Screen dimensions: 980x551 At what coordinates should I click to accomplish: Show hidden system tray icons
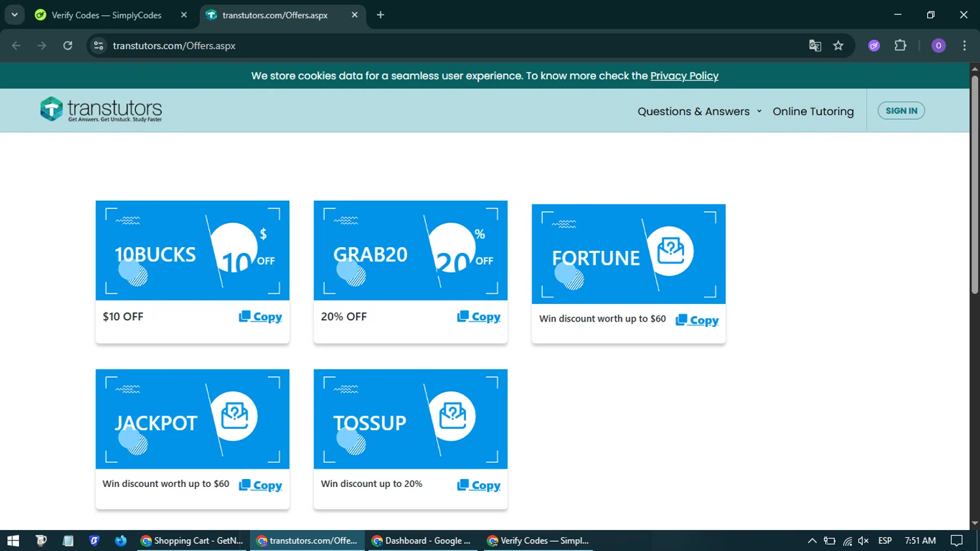coord(812,541)
